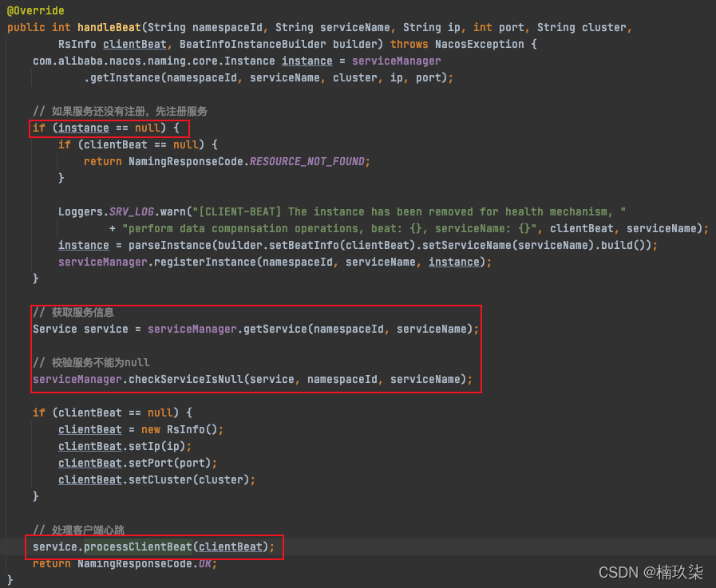This screenshot has height=588, width=716.
Task: Click 'return NamingResponseCode.OK' line
Action: point(125,564)
